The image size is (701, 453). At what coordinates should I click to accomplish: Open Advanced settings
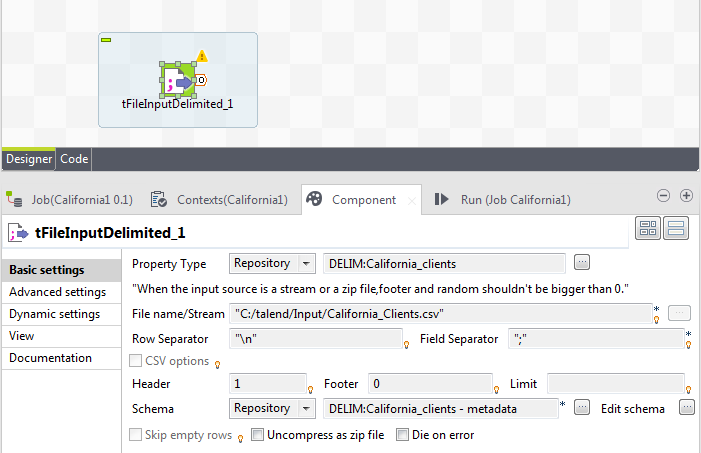pyautogui.click(x=62, y=292)
